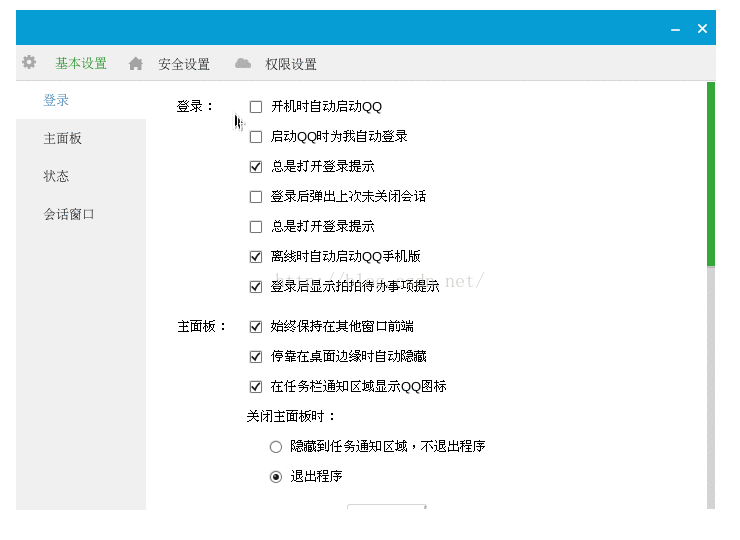
Task: Select the 退出程序 radio button
Action: (276, 476)
